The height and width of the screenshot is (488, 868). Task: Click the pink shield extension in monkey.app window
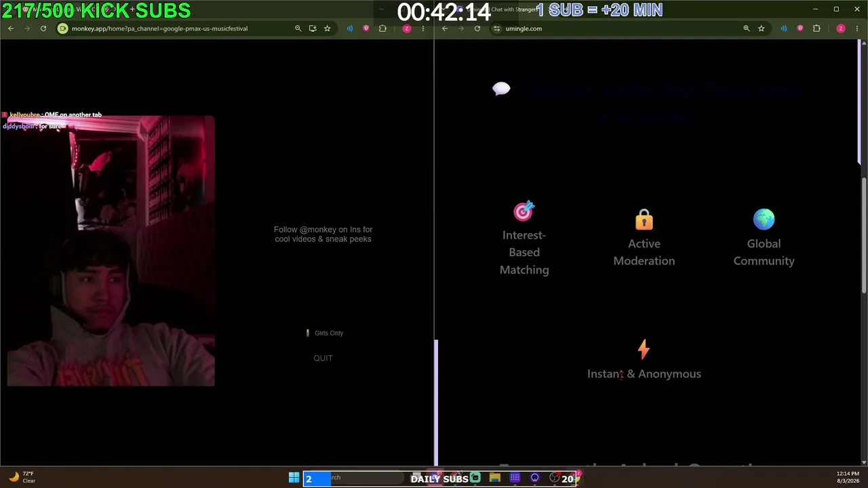click(366, 28)
